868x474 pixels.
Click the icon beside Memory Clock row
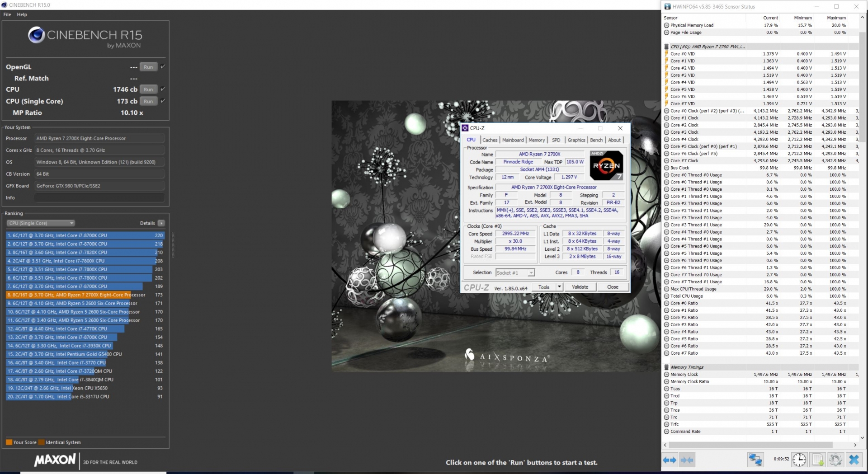[x=666, y=375]
